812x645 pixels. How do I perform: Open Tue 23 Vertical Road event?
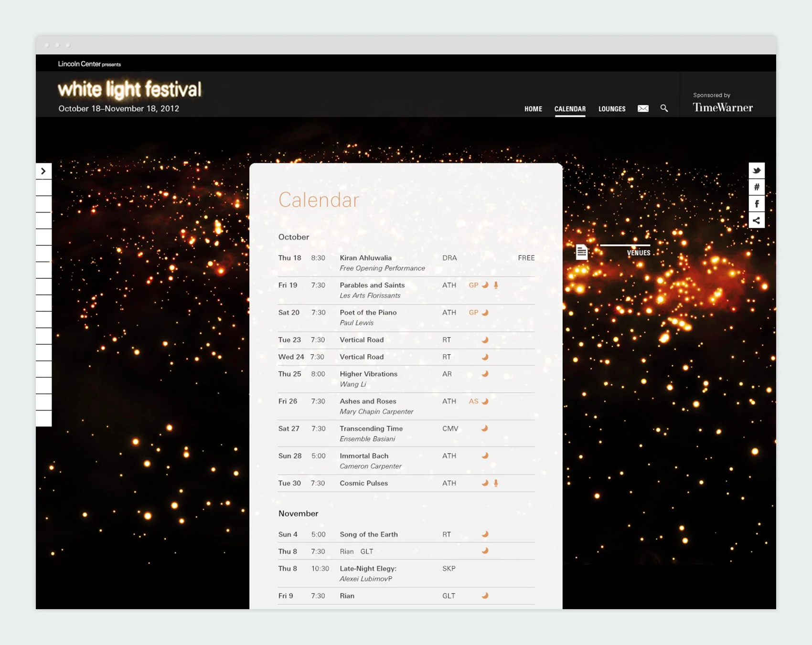(362, 340)
